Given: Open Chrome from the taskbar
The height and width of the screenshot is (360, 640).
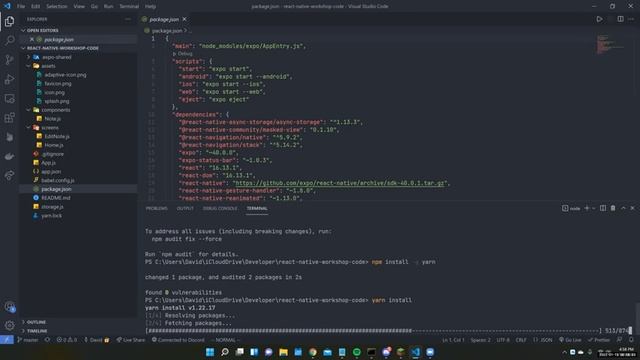Looking at the screenshot, I should coord(313,352).
